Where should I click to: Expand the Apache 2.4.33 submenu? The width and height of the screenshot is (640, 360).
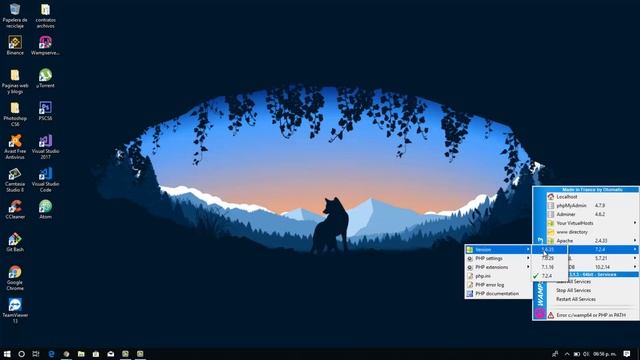pyautogui.click(x=592, y=241)
